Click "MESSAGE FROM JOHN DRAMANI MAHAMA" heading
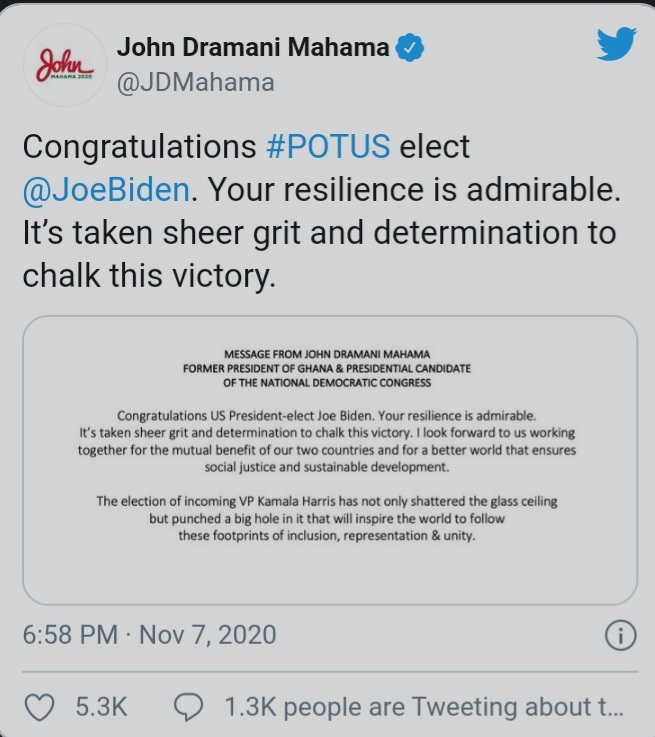 click(x=328, y=355)
